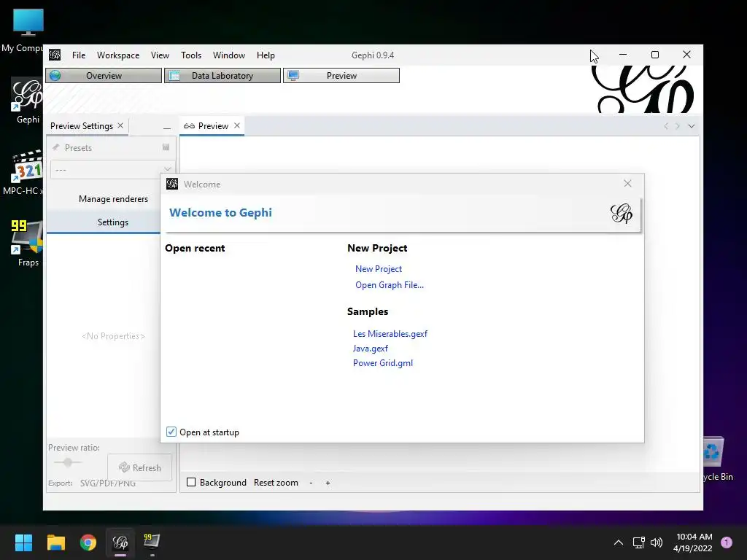Click the minus zoom-out button
The height and width of the screenshot is (560, 747).
point(311,483)
